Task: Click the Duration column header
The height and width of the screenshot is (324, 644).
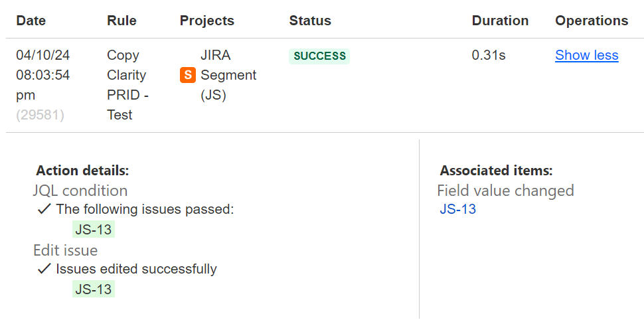Action: [500, 21]
